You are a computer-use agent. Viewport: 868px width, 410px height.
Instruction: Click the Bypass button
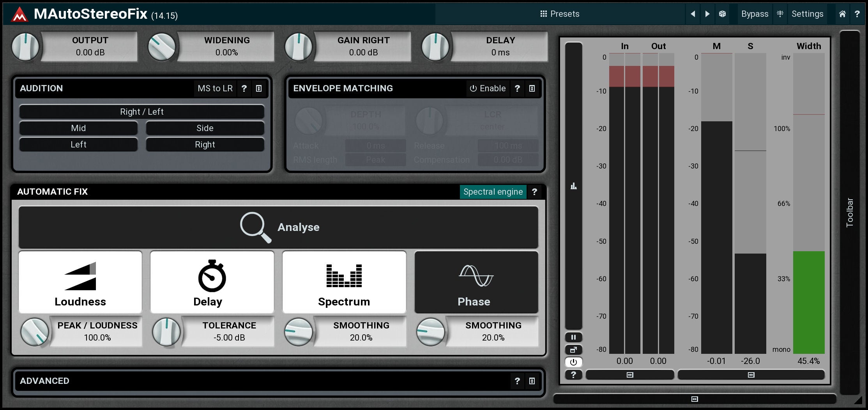[x=755, y=14]
